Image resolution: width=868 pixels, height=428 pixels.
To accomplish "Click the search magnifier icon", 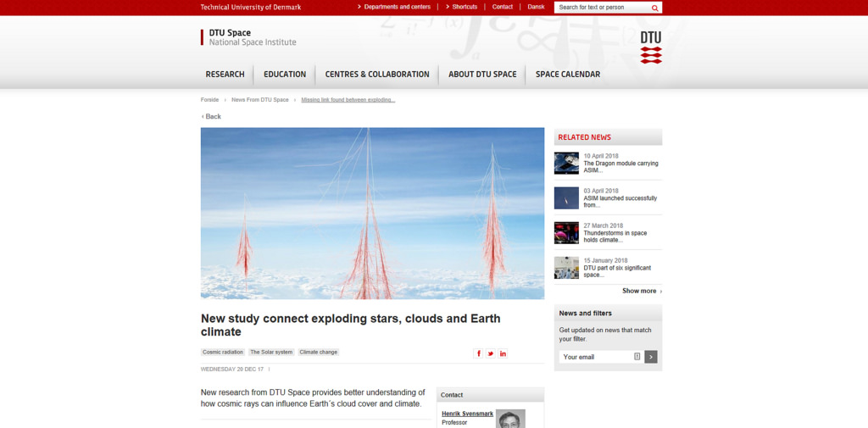I will pos(655,8).
